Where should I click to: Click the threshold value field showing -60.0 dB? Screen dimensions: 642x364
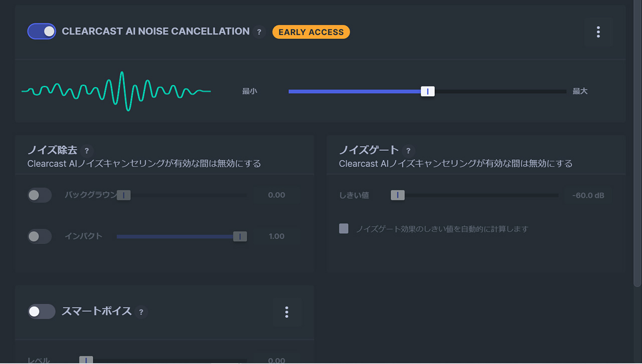tap(588, 195)
